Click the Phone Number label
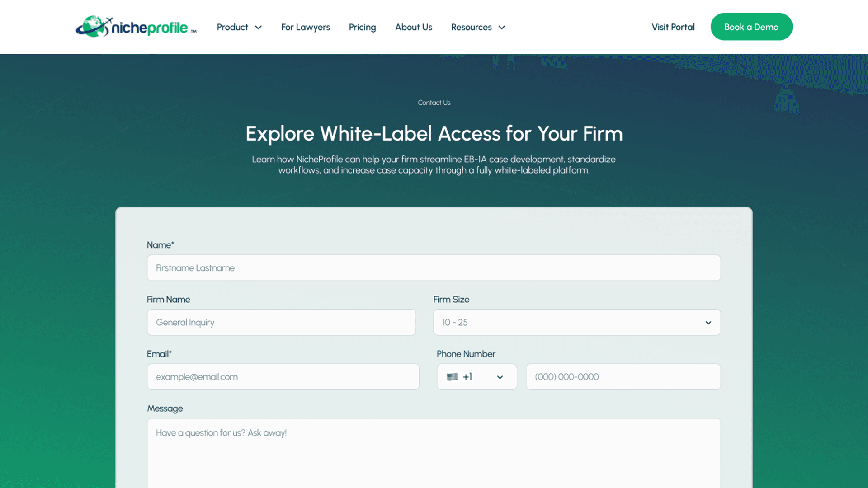Screen dimensions: 868x488 click(x=466, y=354)
